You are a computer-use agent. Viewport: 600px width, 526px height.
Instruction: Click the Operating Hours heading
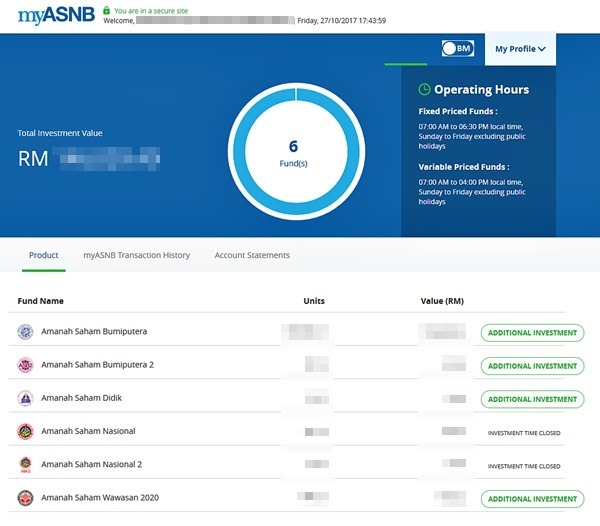click(x=481, y=90)
